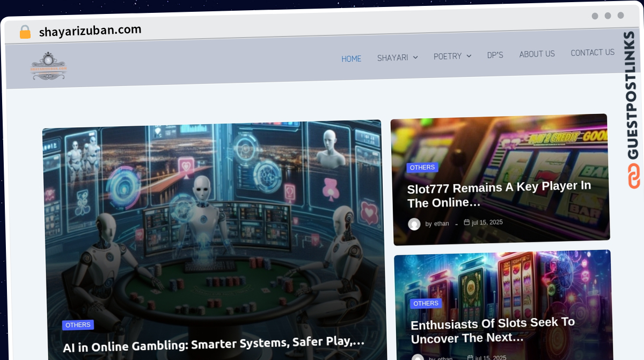Click the shayarizuban.com address text
The width and height of the screenshot is (644, 360).
click(90, 31)
